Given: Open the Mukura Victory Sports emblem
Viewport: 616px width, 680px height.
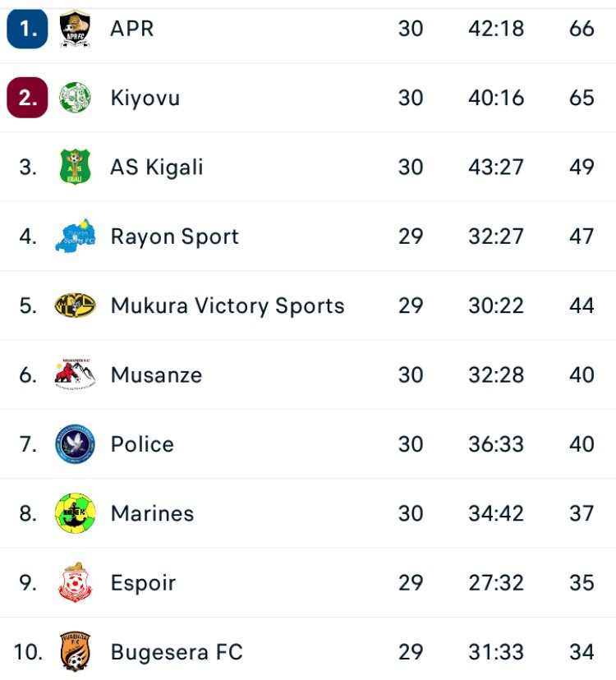Looking at the screenshot, I should pos(76,306).
